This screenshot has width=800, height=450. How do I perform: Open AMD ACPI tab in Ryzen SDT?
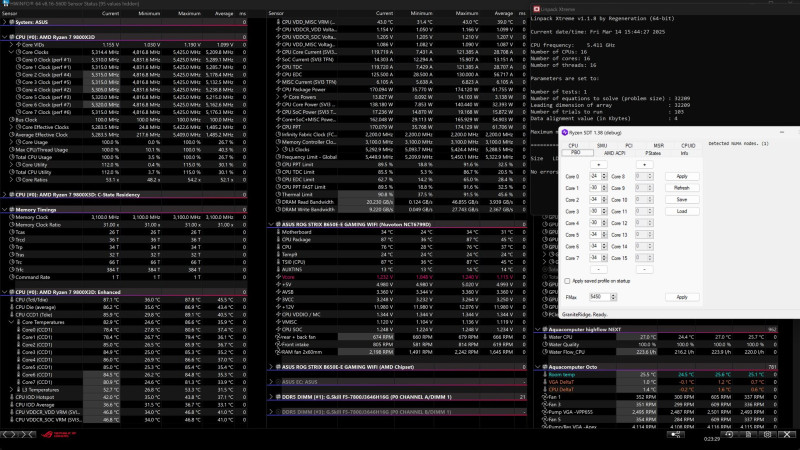614,153
